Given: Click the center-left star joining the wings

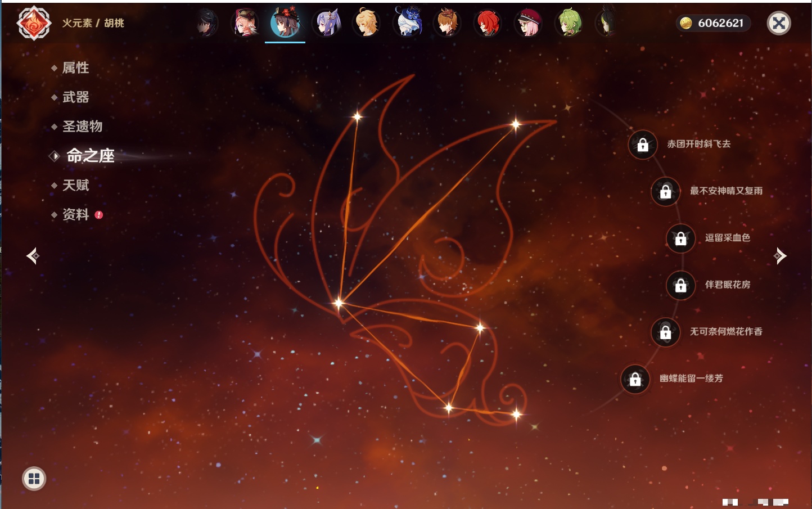Looking at the screenshot, I should (x=339, y=303).
